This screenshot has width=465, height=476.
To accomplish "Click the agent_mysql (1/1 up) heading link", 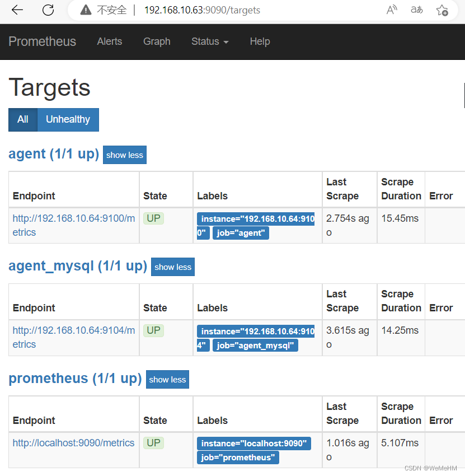I will coord(78,266).
